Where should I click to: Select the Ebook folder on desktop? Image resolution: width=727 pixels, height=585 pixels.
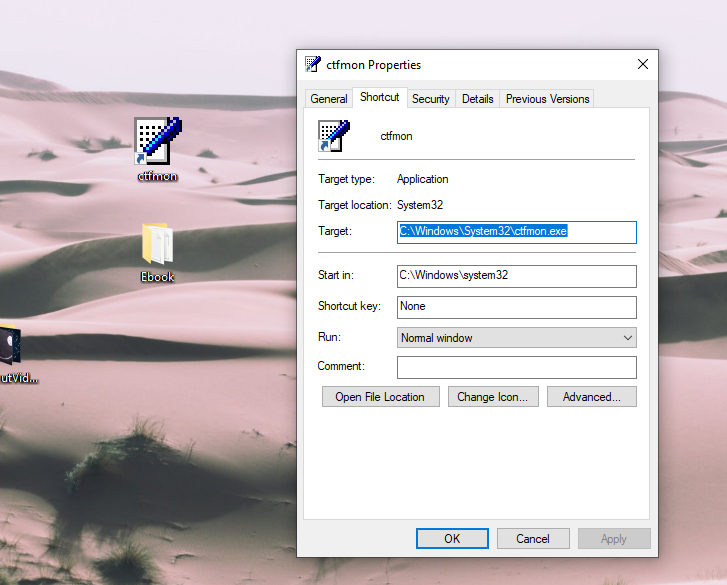pos(158,244)
